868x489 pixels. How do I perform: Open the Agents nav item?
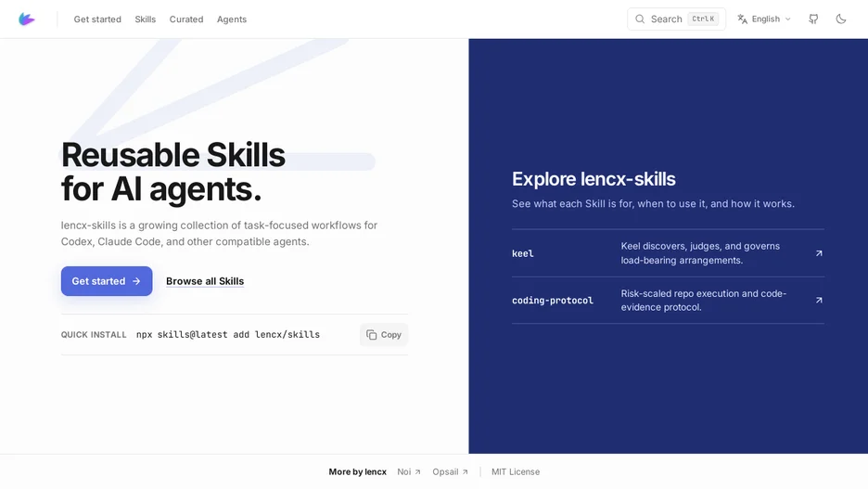click(232, 19)
